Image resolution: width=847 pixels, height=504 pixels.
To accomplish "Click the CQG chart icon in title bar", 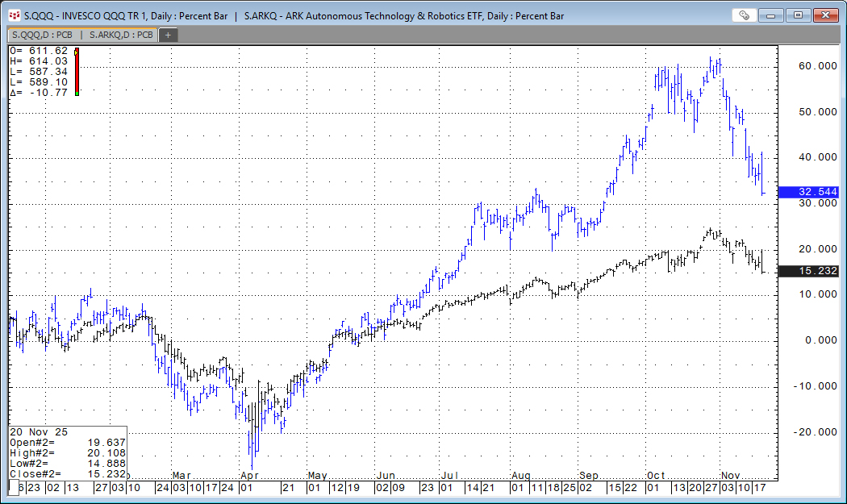I will coord(14,15).
